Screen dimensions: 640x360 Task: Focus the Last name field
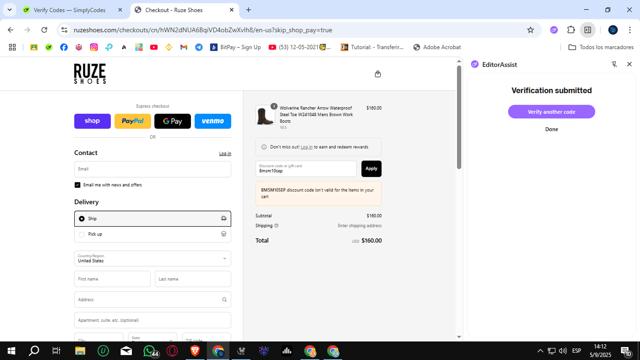193,279
